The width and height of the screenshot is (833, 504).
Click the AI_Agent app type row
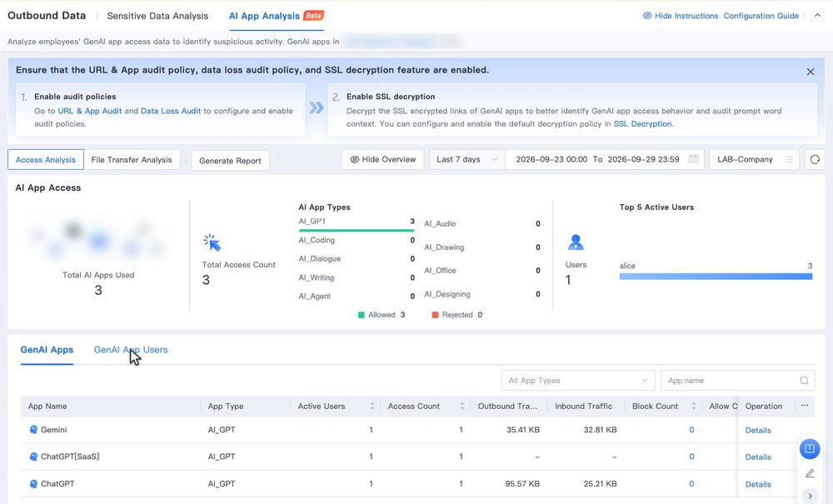pos(357,297)
